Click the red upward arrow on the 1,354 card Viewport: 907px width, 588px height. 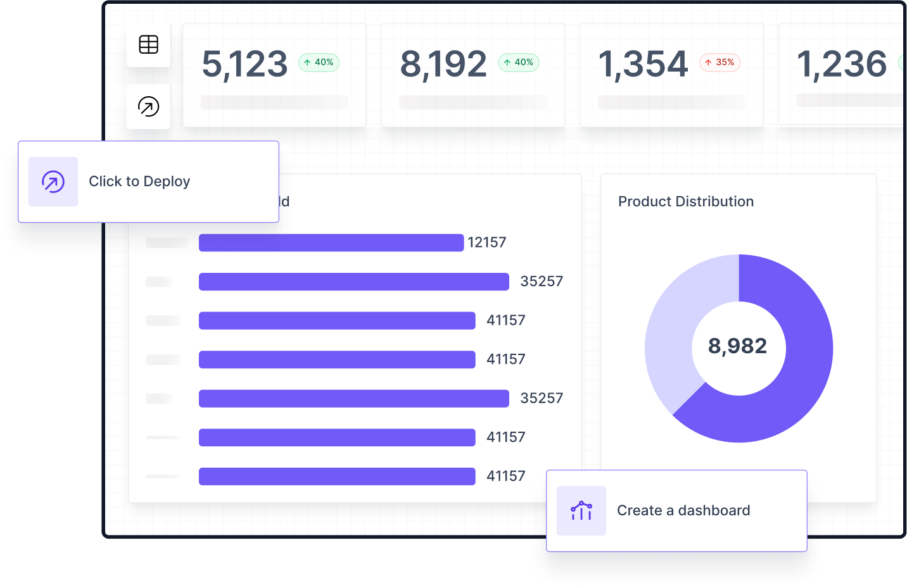(709, 63)
